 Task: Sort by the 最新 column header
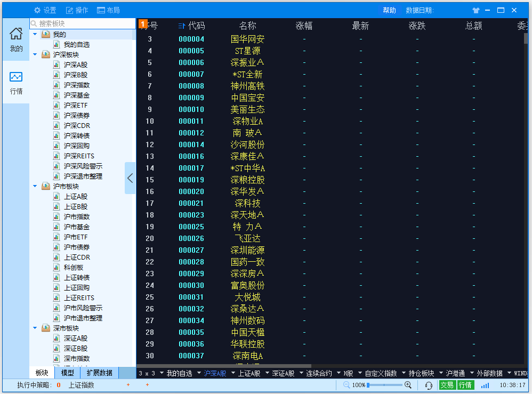click(x=360, y=26)
